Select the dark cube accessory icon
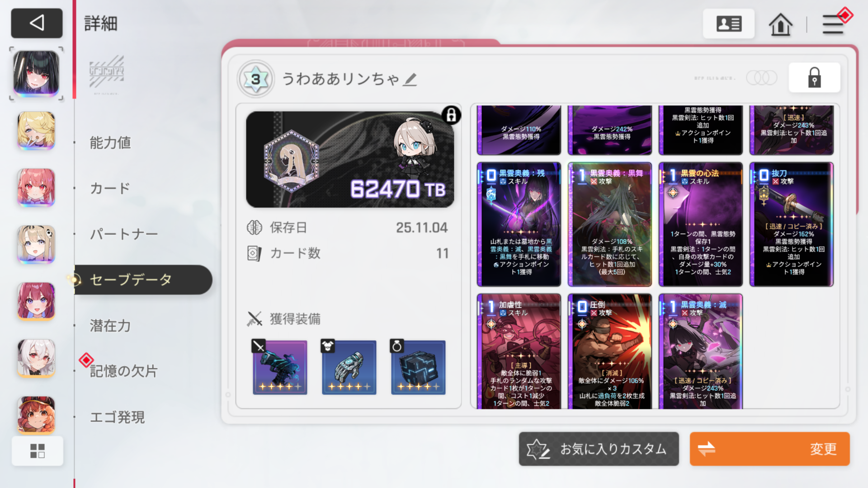 coord(418,367)
